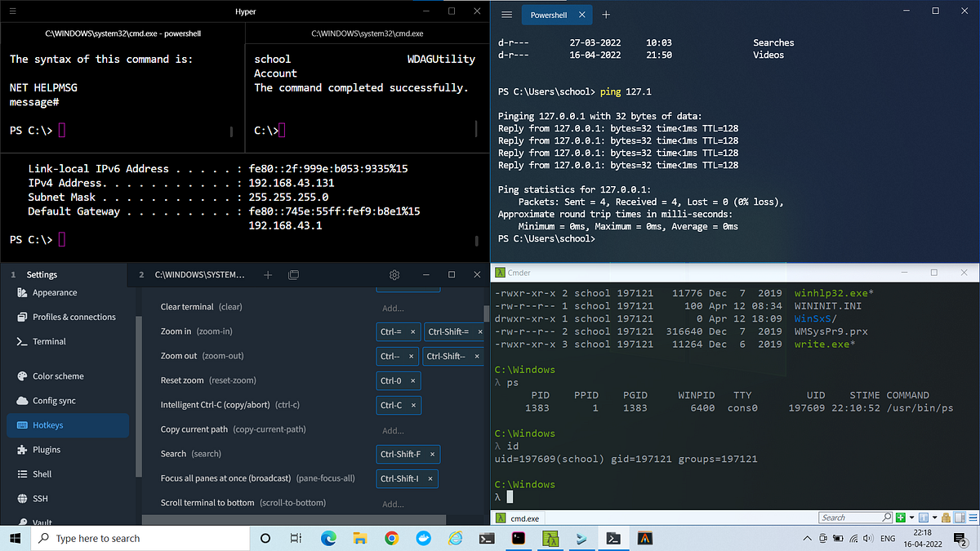Toggle the blue pane view icon in Cmder

coord(924,517)
